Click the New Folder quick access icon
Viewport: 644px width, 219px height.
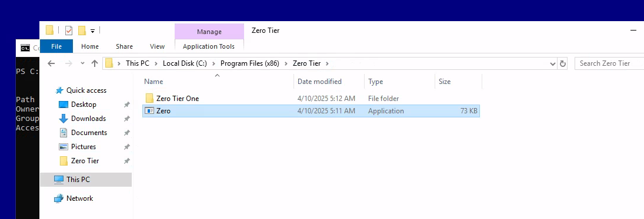pos(82,31)
